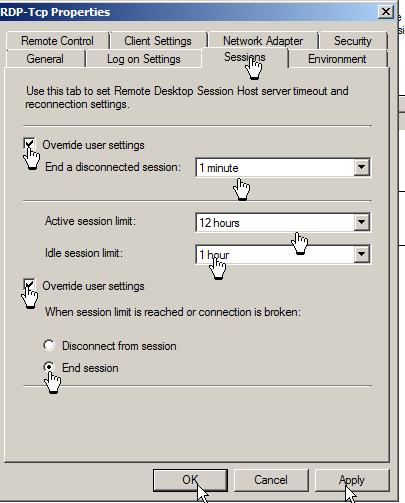The height and width of the screenshot is (503, 405).
Task: Open the Network Adapter tab
Action: click(263, 41)
